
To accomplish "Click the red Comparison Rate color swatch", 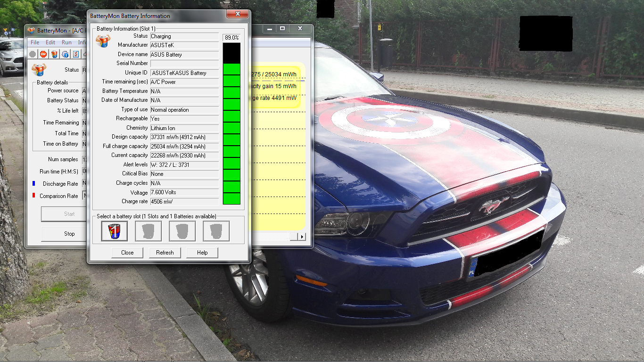I will coord(34,195).
